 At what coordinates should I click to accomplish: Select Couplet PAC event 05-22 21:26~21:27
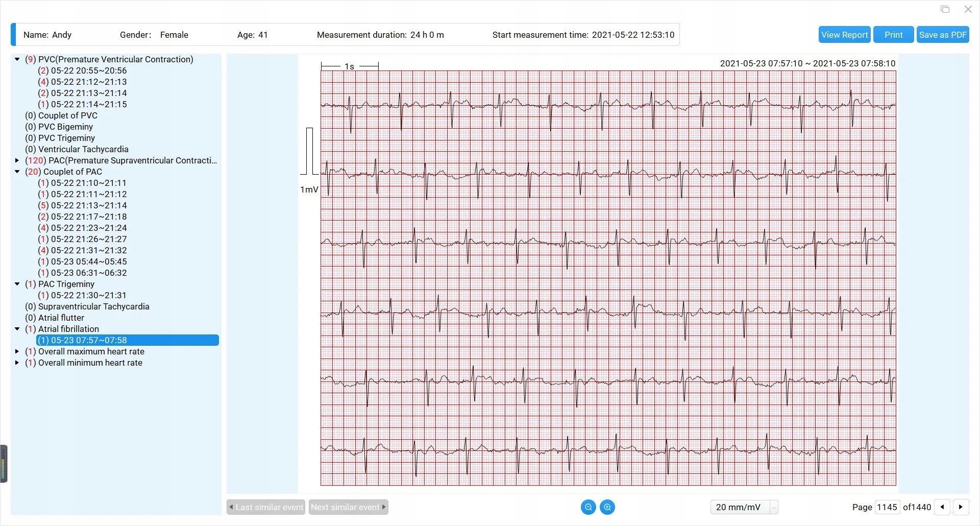tap(82, 239)
